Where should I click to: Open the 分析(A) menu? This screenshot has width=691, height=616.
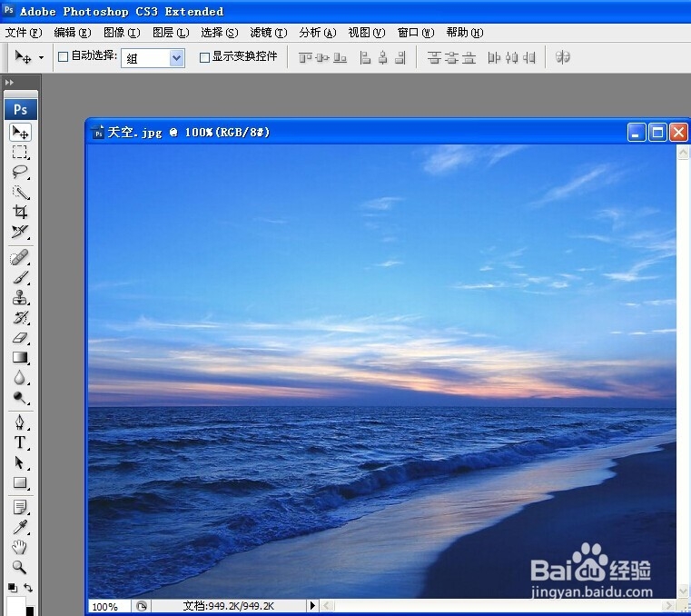(317, 33)
